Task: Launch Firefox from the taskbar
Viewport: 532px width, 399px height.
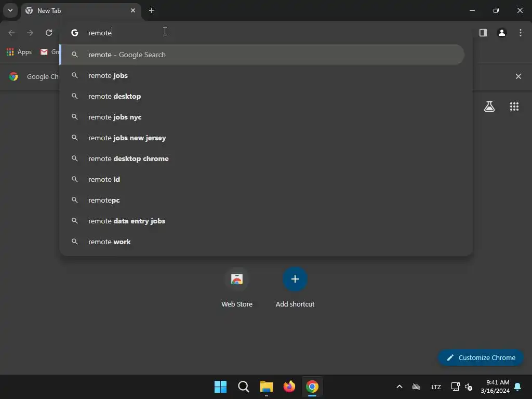Action: pos(289,387)
